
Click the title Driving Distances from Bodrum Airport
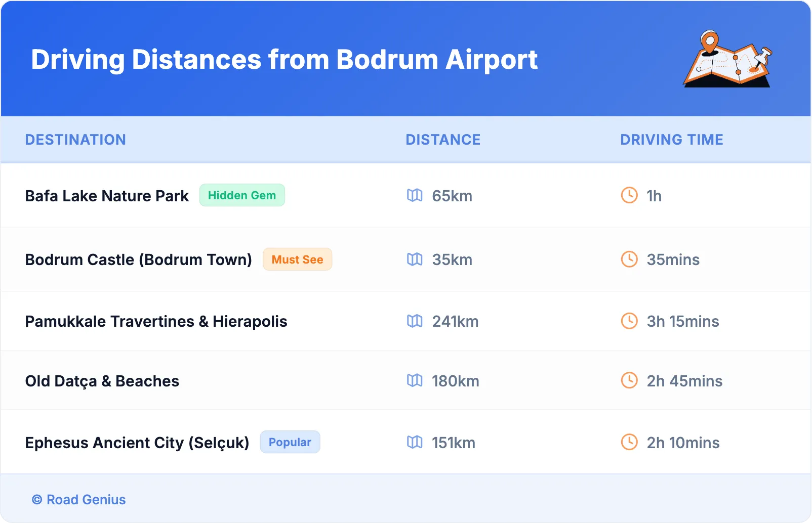pyautogui.click(x=284, y=60)
